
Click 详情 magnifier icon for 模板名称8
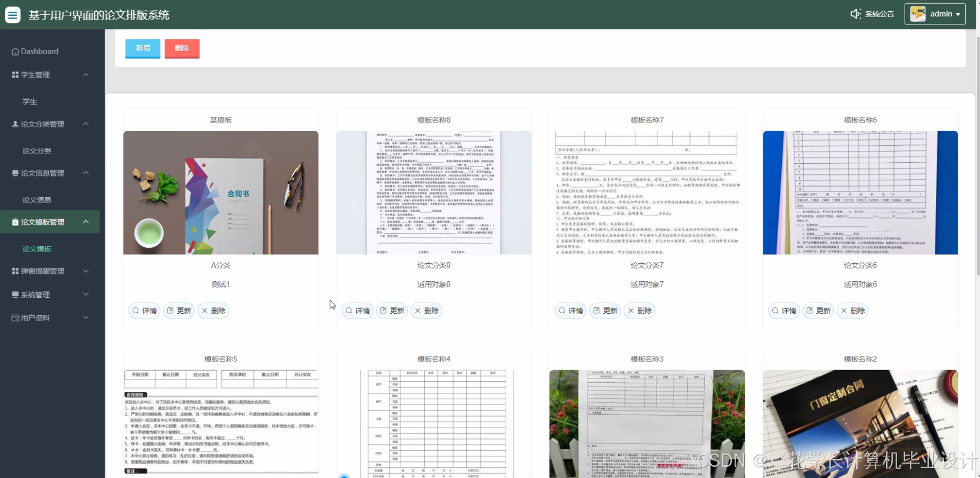(349, 311)
